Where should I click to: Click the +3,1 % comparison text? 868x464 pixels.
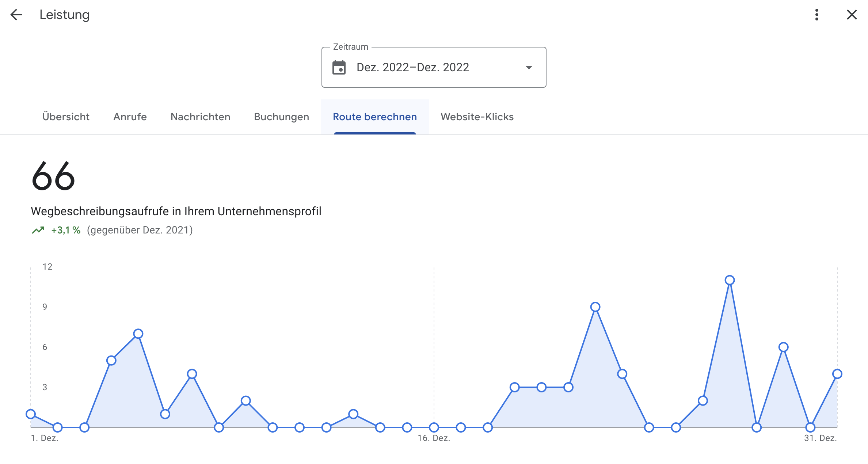point(66,230)
